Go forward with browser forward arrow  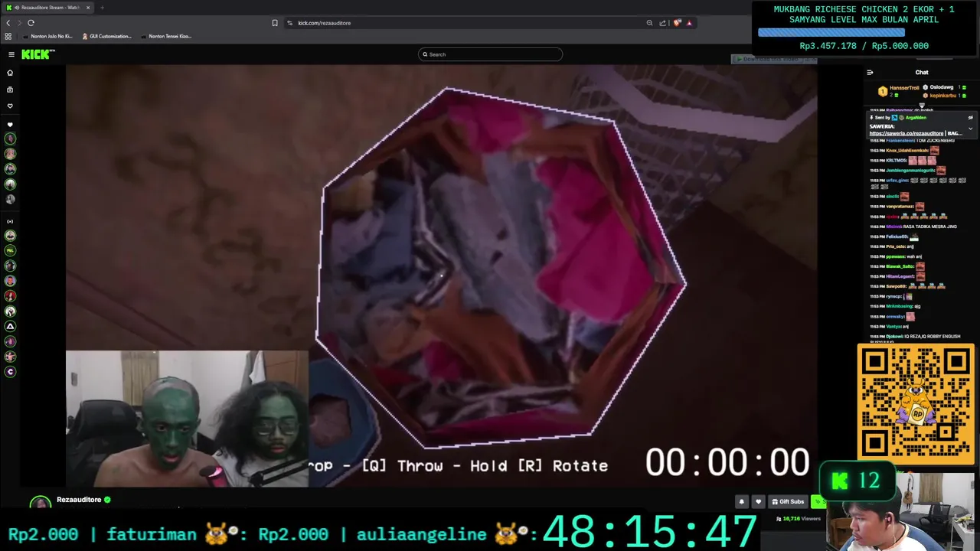click(x=19, y=23)
